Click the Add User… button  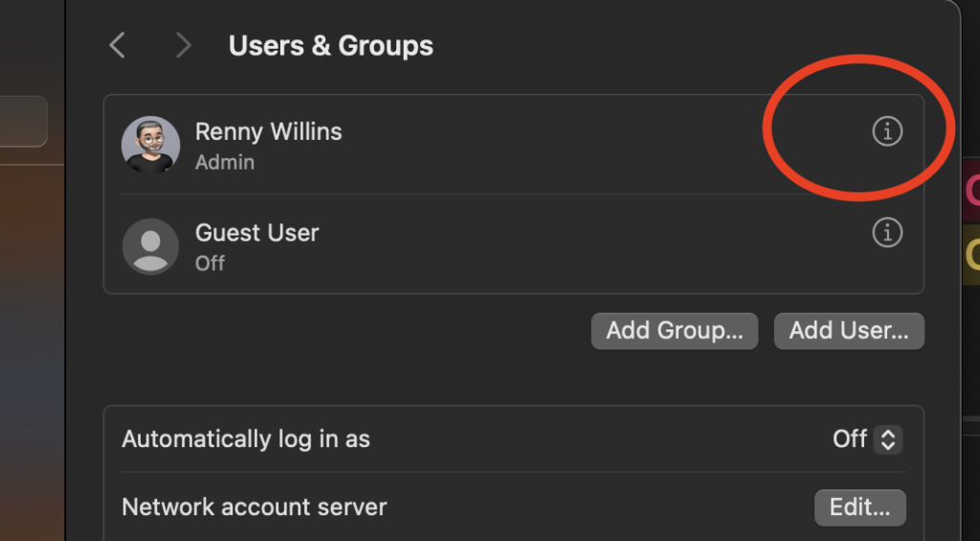coord(849,331)
